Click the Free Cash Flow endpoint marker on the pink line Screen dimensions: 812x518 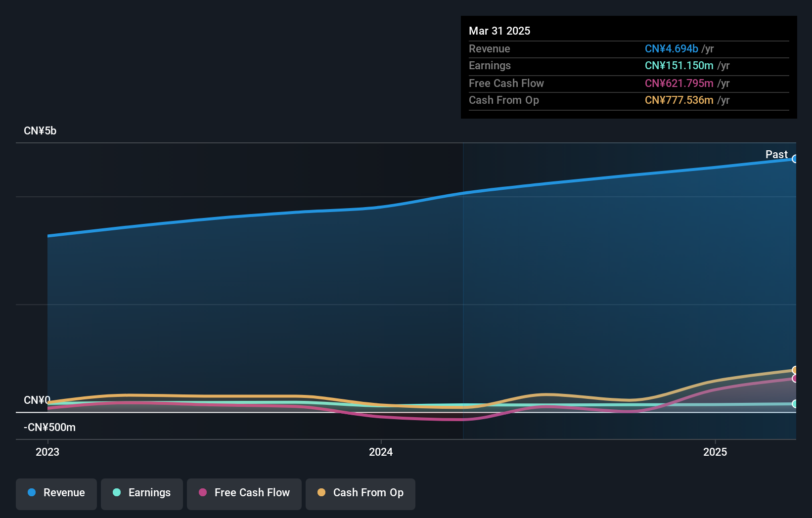coord(795,379)
